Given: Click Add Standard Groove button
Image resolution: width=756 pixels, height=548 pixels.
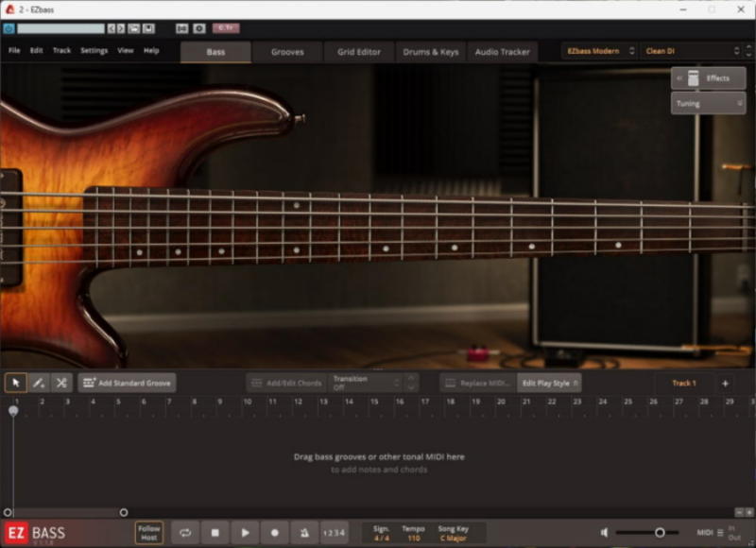Looking at the screenshot, I should (x=128, y=383).
